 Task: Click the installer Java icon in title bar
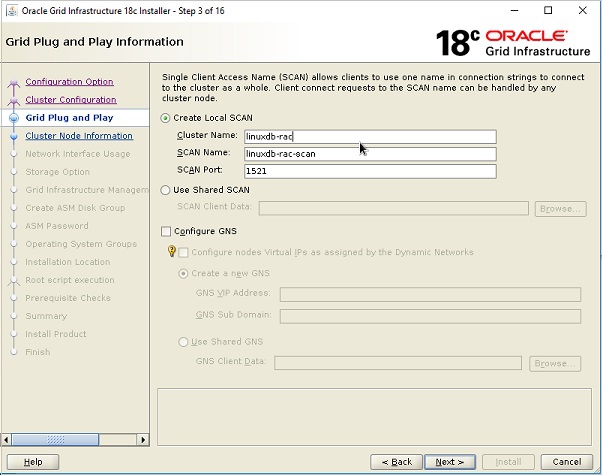pos(12,11)
